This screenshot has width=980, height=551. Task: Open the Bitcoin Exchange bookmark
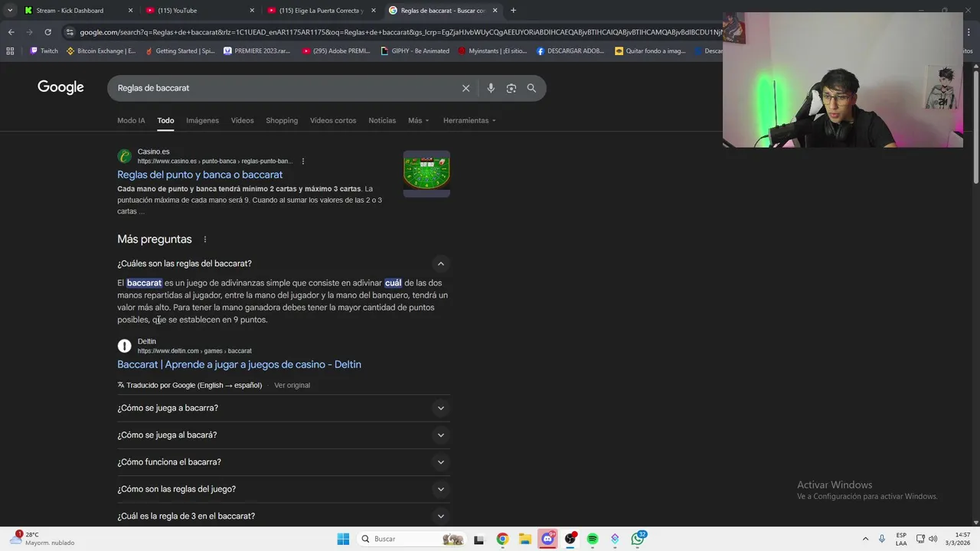point(102,51)
